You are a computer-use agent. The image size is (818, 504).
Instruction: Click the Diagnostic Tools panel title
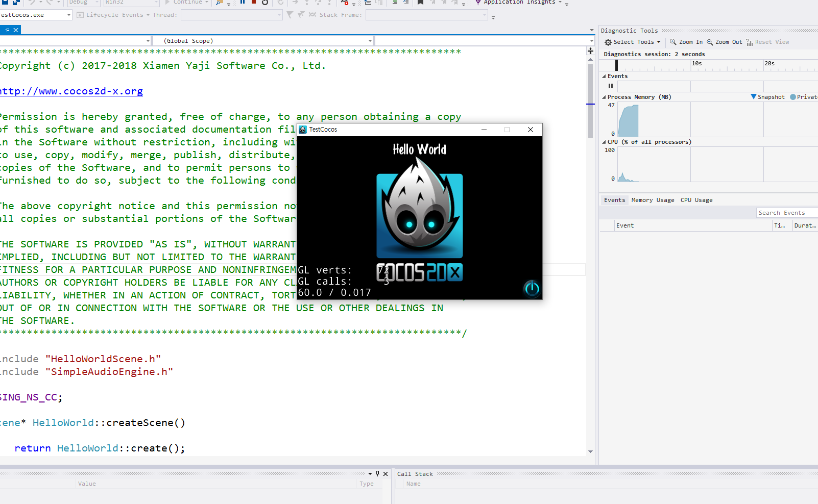629,31
